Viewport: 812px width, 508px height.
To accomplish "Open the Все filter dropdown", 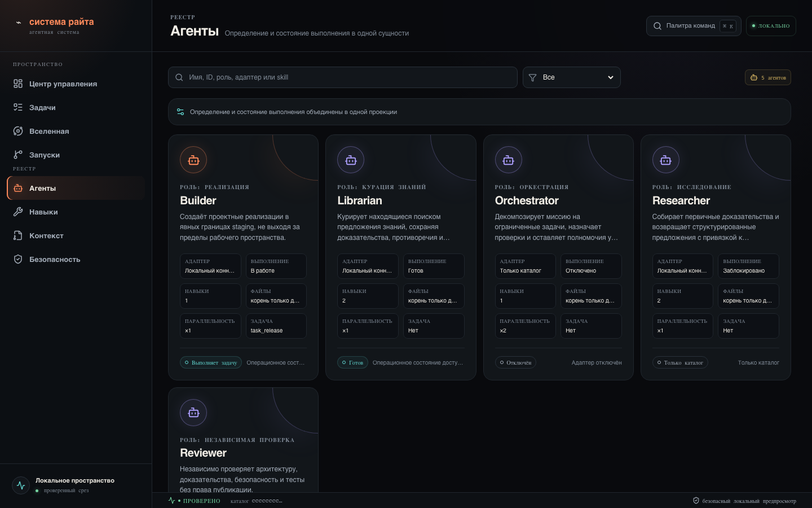I will pos(572,77).
